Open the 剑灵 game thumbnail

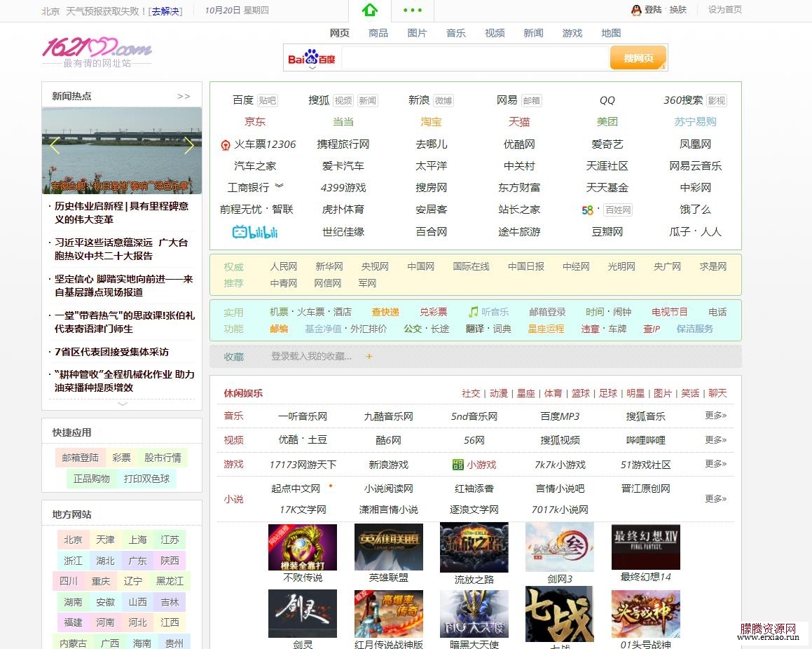tap(303, 614)
